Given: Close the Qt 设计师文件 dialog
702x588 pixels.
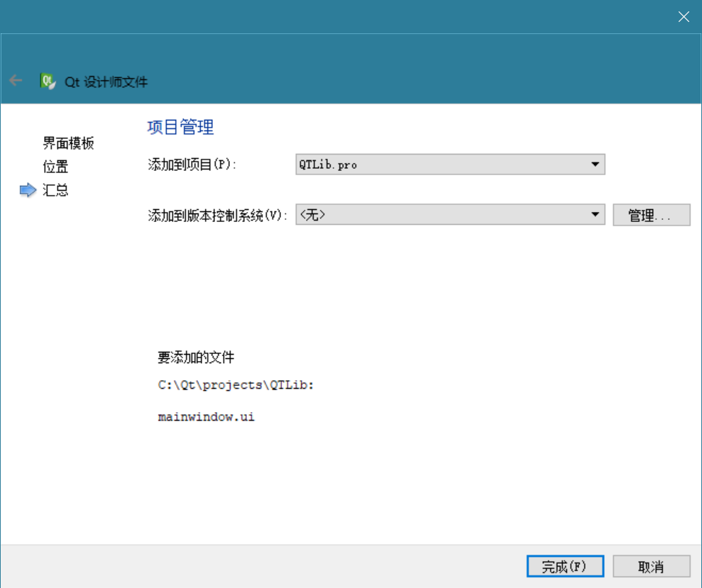Looking at the screenshot, I should (x=684, y=17).
